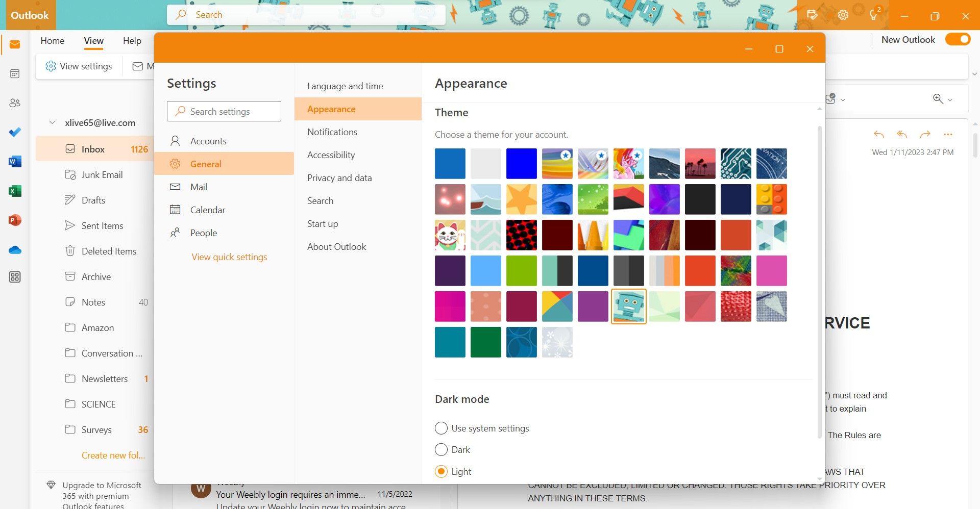980x509 pixels.
Task: Turn off the New Outlook toggle
Action: coord(957,39)
